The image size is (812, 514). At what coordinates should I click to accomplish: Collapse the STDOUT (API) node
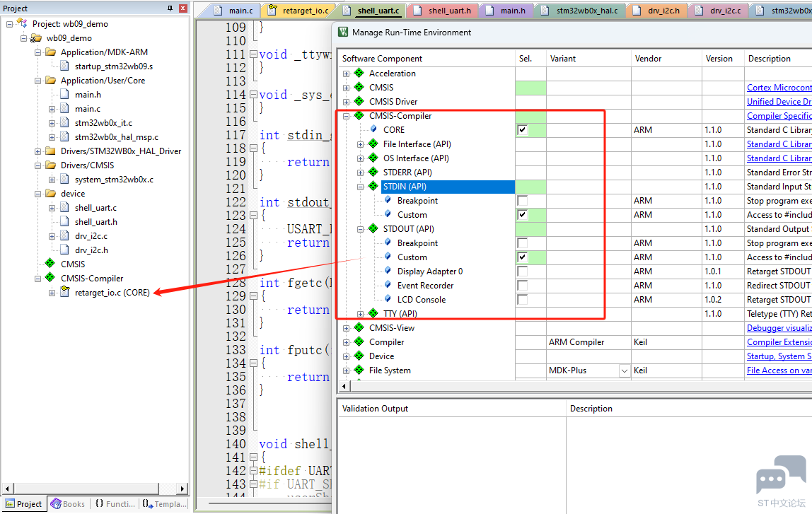click(x=361, y=229)
